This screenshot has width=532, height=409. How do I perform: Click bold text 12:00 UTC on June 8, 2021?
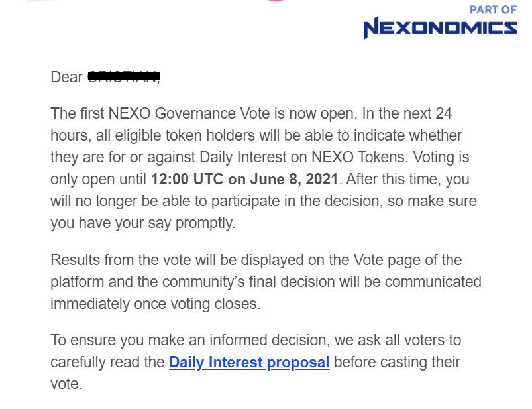point(244,179)
